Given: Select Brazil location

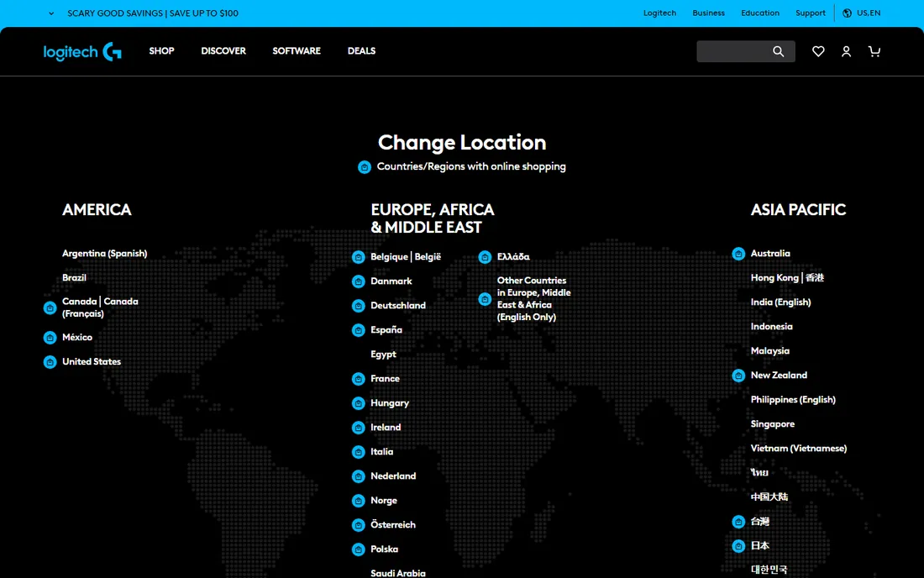Looking at the screenshot, I should (x=74, y=277).
